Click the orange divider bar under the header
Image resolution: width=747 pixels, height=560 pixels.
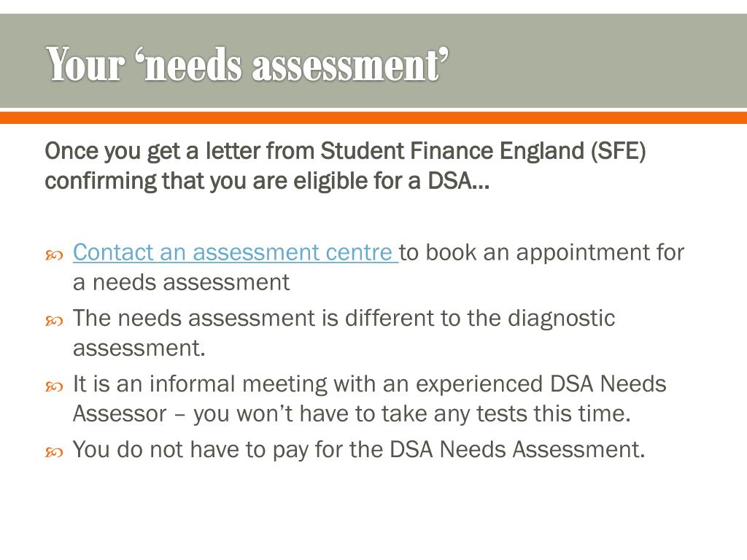tap(373, 117)
